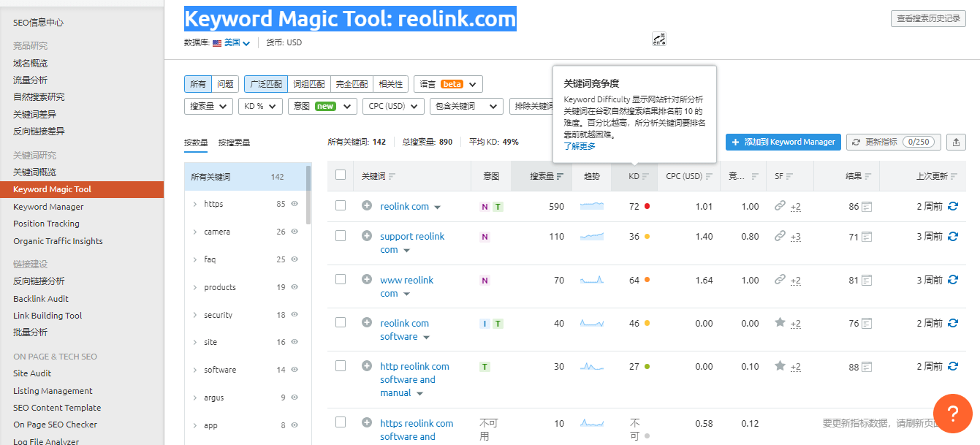
Task: Open the 搜索量 filter dropdown
Action: click(209, 107)
